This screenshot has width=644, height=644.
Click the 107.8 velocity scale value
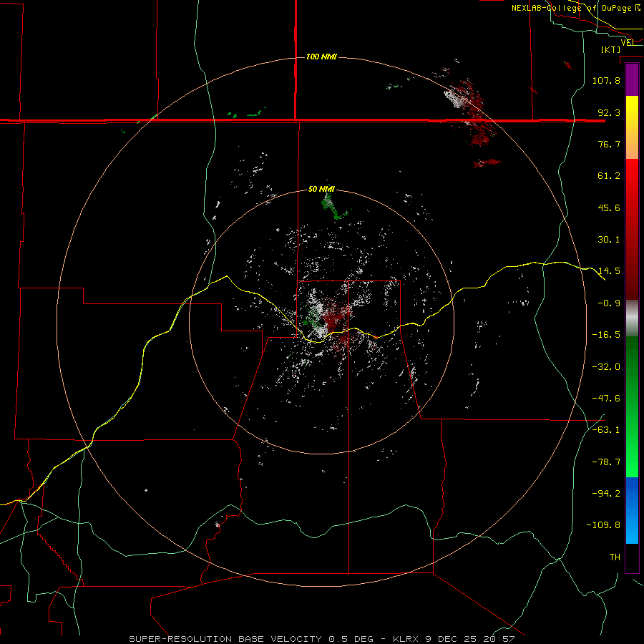click(x=606, y=80)
